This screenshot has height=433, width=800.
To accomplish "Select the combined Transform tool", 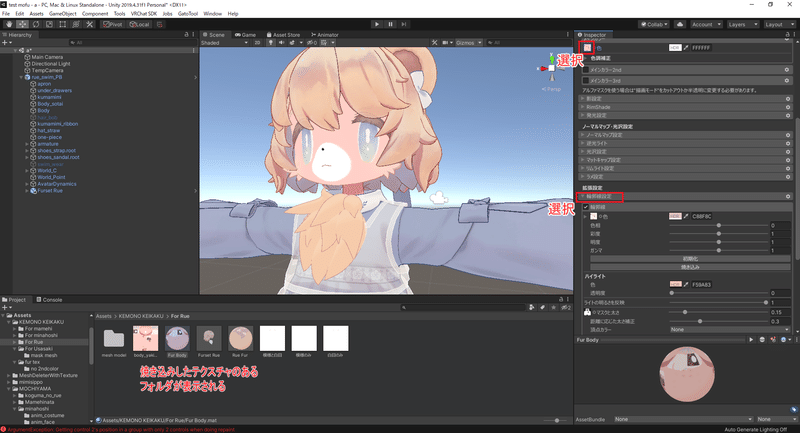I will tap(76, 24).
